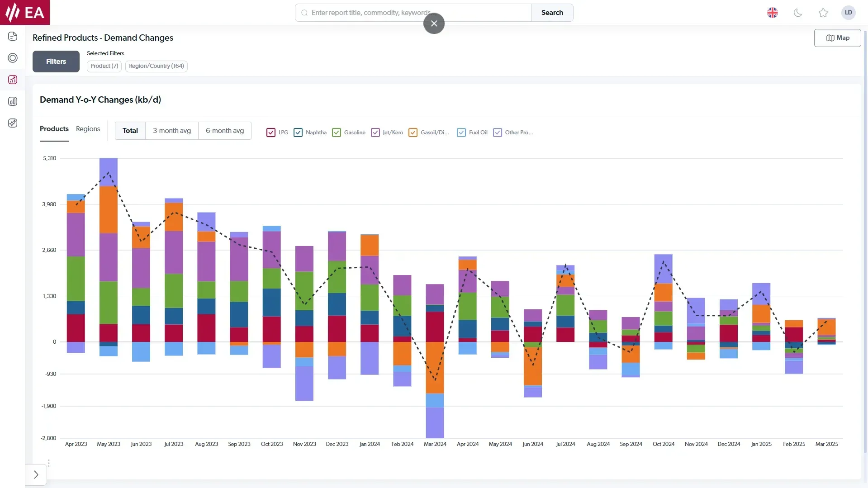Image resolution: width=868 pixels, height=488 pixels.
Task: Open the sparkle AI sidebar icon
Action: click(13, 123)
